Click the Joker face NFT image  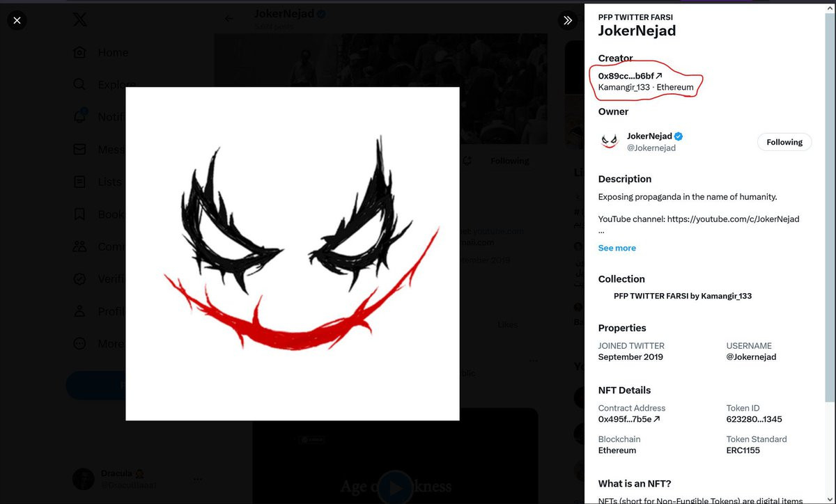point(292,253)
